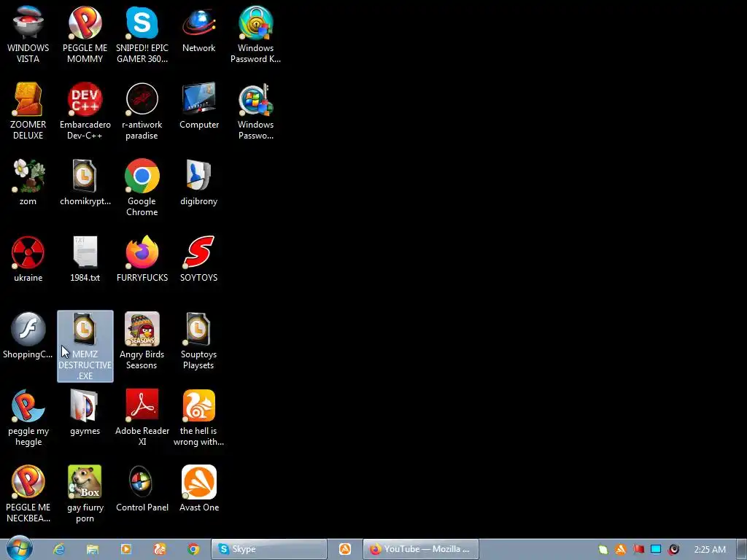The width and height of the screenshot is (747, 560).
Task: Open Windows Explorer from the taskbar
Action: [93, 549]
